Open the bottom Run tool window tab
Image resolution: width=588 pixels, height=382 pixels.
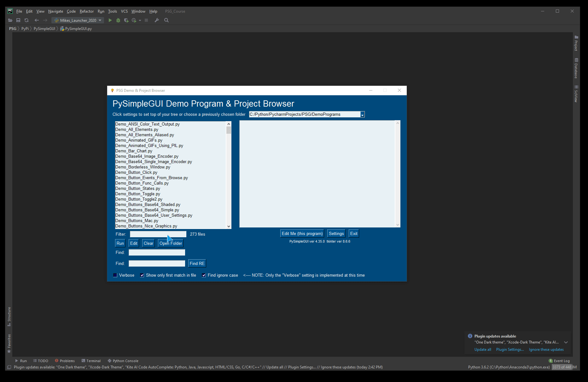[x=21, y=361]
